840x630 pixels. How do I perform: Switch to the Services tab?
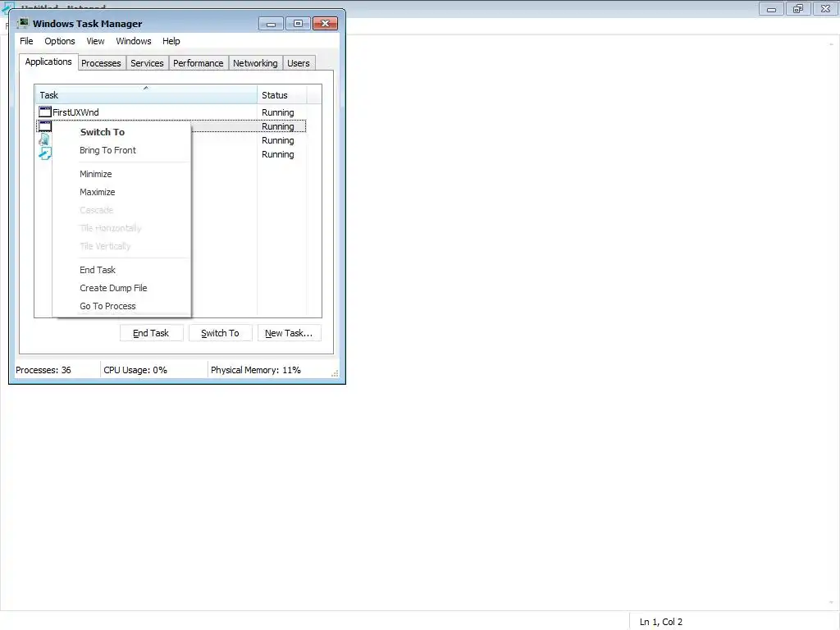pyautogui.click(x=147, y=63)
